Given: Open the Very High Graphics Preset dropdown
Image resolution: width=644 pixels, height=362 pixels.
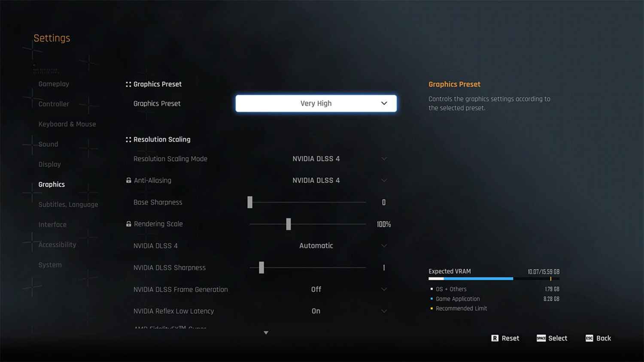Looking at the screenshot, I should [x=316, y=103].
